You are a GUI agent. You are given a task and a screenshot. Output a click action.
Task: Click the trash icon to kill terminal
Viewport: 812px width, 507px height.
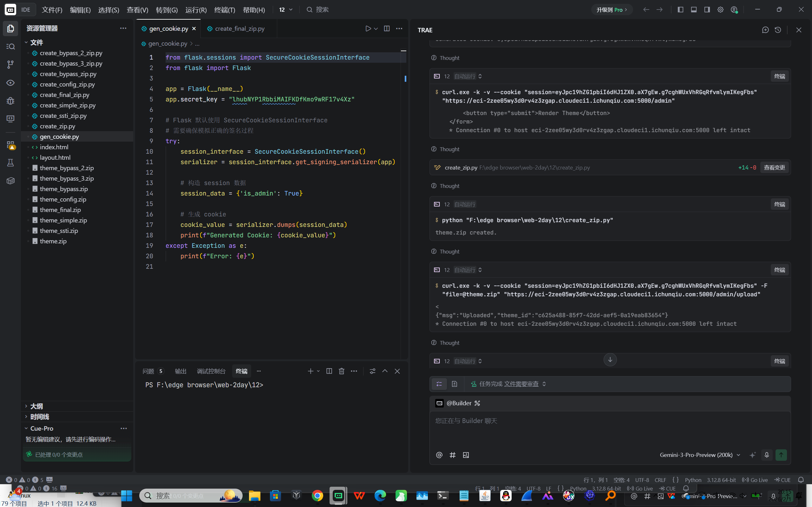pyautogui.click(x=341, y=371)
